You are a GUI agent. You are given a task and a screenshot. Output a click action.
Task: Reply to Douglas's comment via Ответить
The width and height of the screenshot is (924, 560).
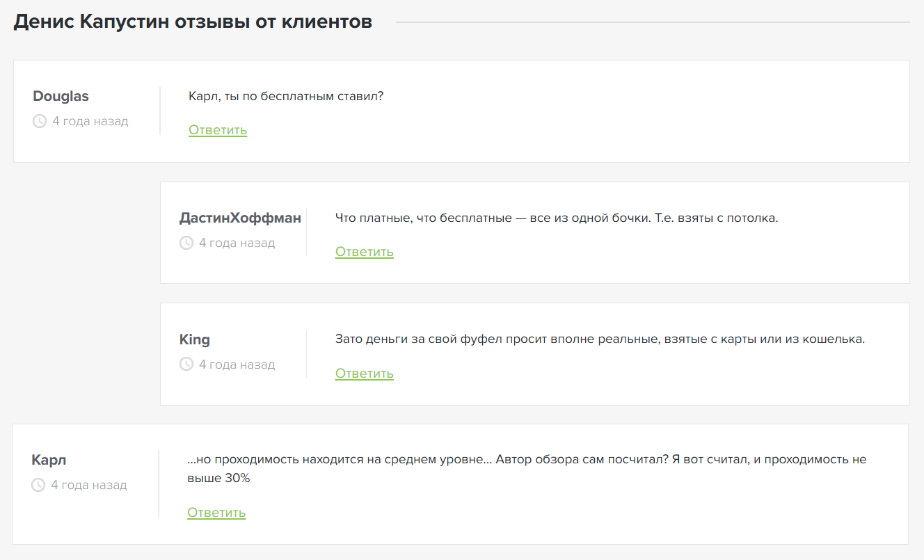point(218,130)
